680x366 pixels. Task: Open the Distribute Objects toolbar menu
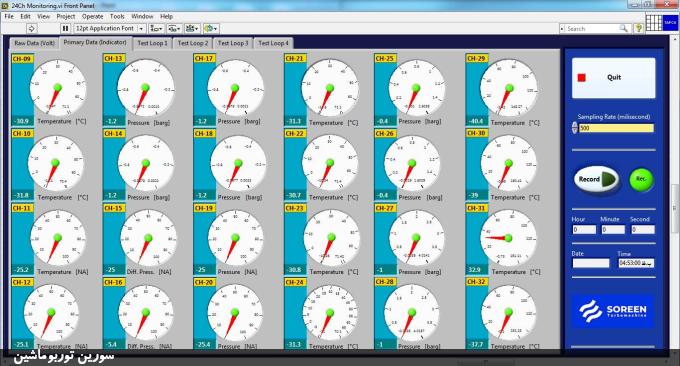point(174,29)
